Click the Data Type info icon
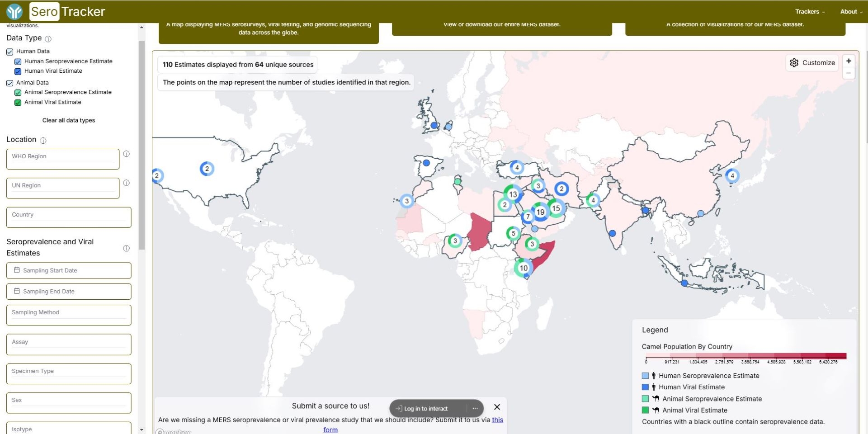The image size is (868, 434). [48, 39]
